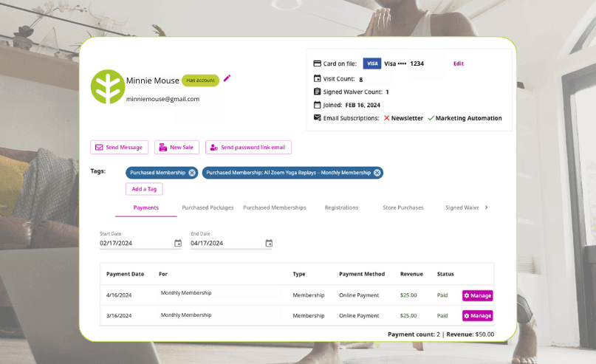Viewport: 596px width, 364px height.
Task: Click the Send Message button
Action: pyautogui.click(x=120, y=148)
